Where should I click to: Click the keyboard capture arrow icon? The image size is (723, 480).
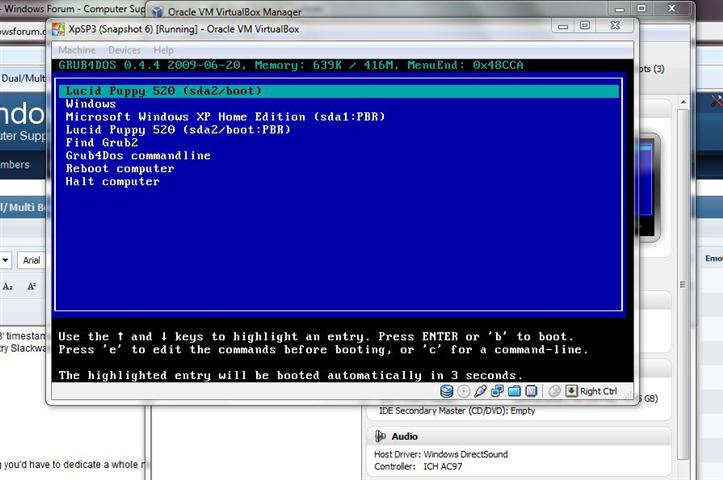pyautogui.click(x=571, y=391)
